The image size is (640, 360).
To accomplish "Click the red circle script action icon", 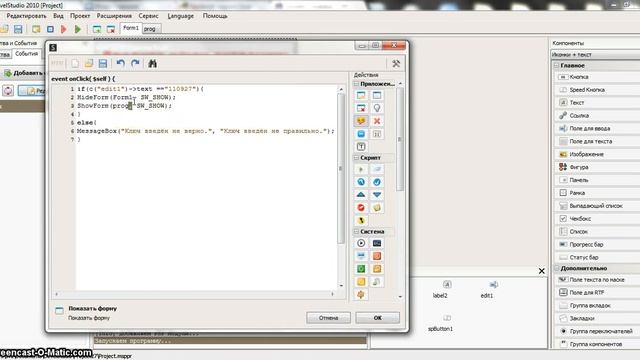I will [x=361, y=207].
